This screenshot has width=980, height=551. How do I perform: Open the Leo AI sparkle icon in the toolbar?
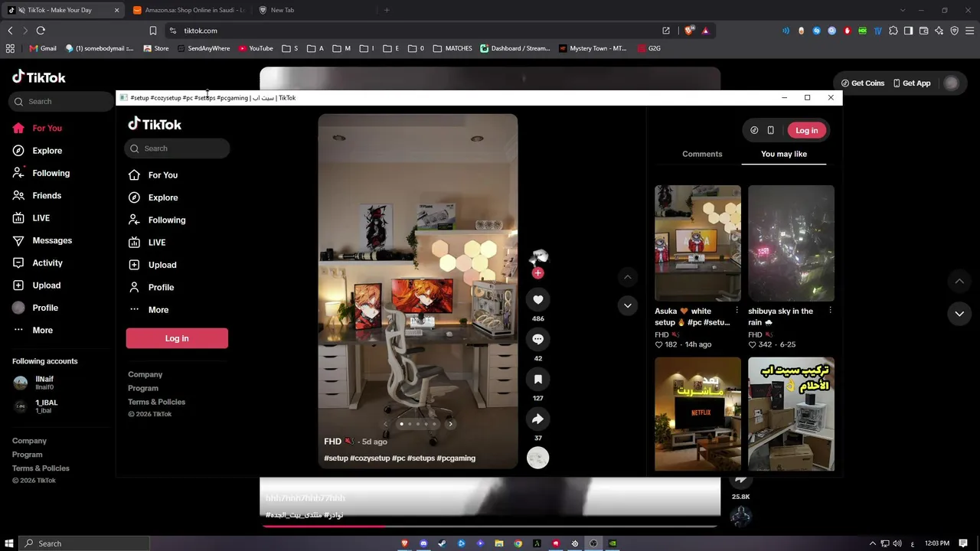coord(939,31)
